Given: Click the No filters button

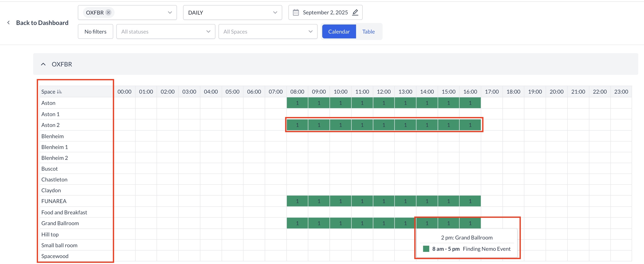Looking at the screenshot, I should pos(95,32).
